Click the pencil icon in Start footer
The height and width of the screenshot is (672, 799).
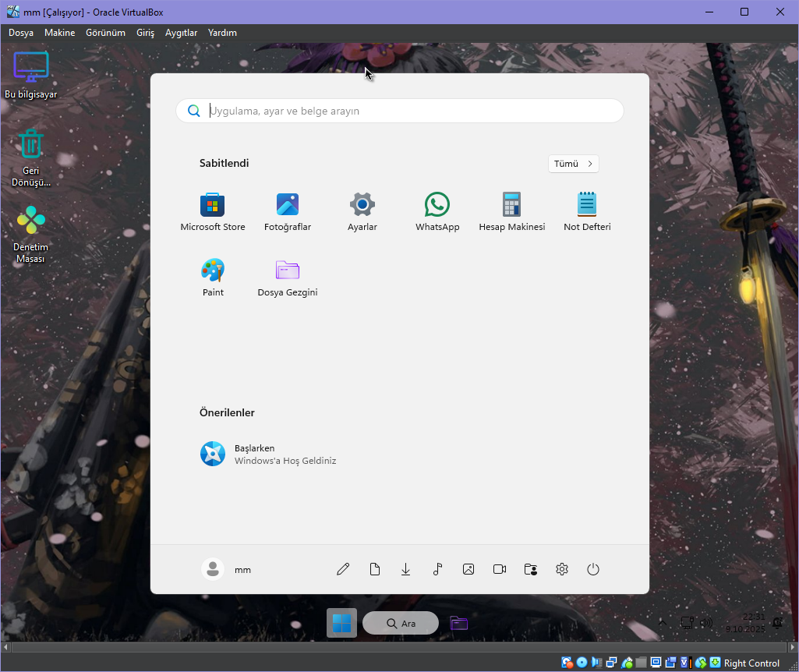coord(344,569)
